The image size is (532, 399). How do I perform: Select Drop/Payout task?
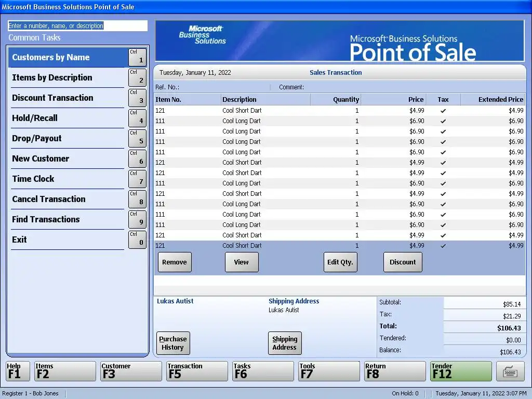pos(67,138)
